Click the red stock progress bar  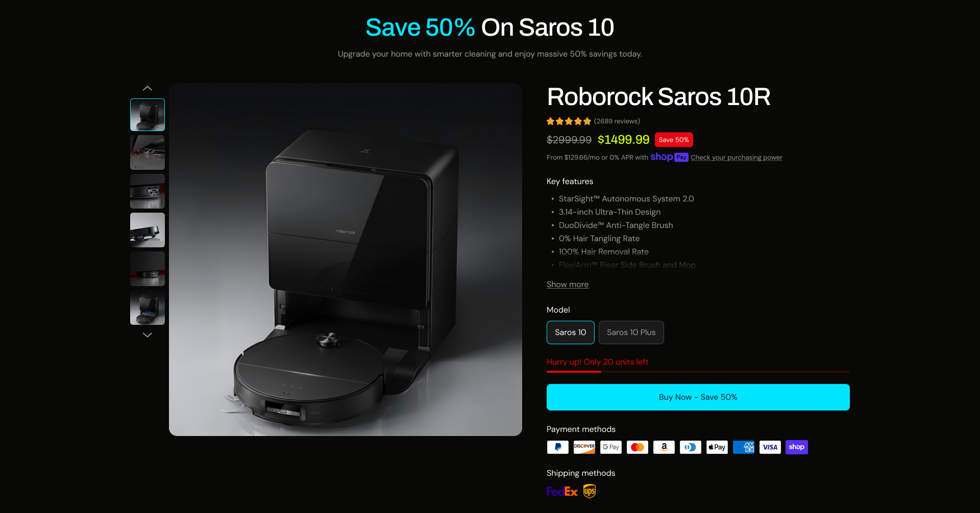pyautogui.click(x=698, y=372)
